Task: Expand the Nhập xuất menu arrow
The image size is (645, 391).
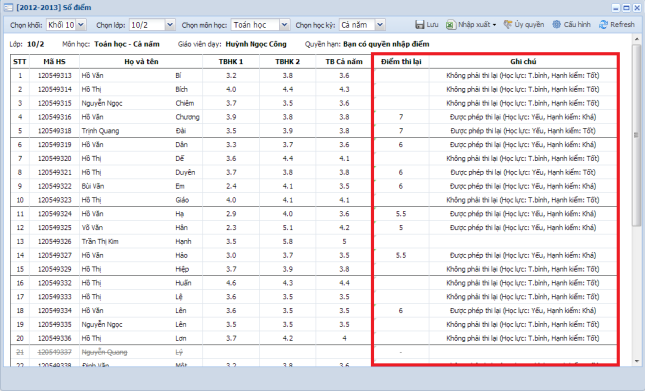Action: [x=494, y=25]
